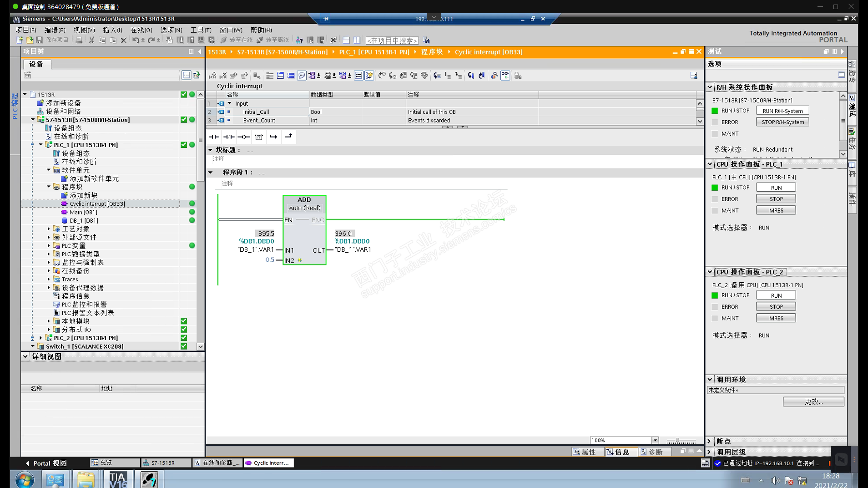Insert an empty box instruction
The image size is (868, 488).
coord(259,137)
